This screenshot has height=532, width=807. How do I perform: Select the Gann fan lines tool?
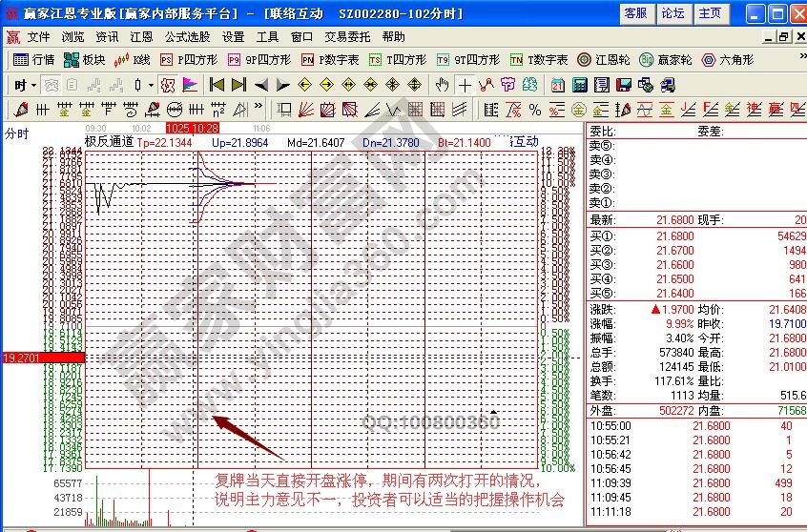[x=305, y=110]
